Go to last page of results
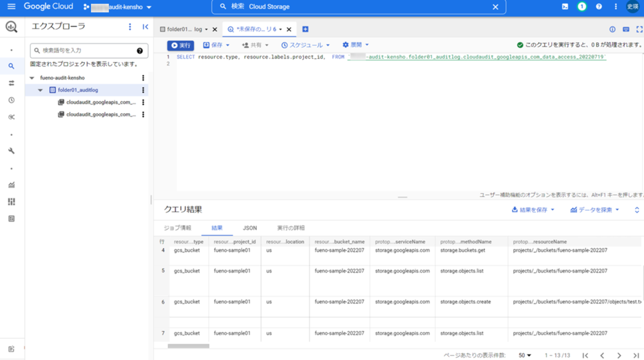Screen dimensions: 644x360 (636, 356)
